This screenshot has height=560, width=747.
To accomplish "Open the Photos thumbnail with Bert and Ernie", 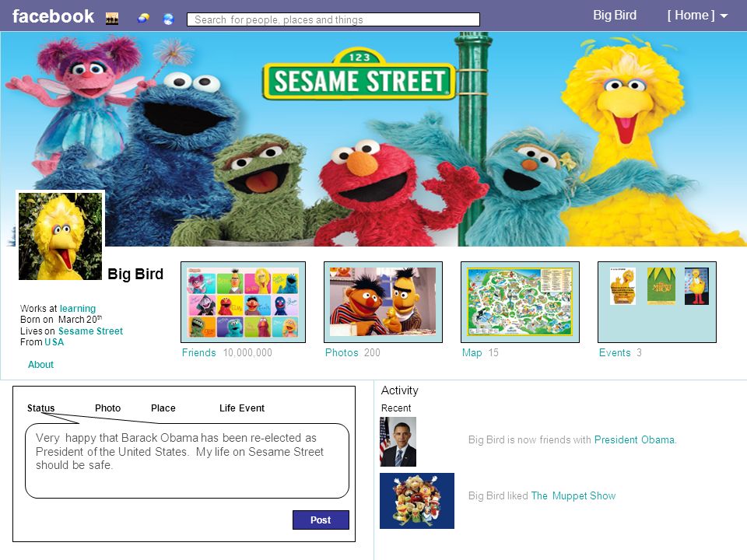I will (383, 302).
